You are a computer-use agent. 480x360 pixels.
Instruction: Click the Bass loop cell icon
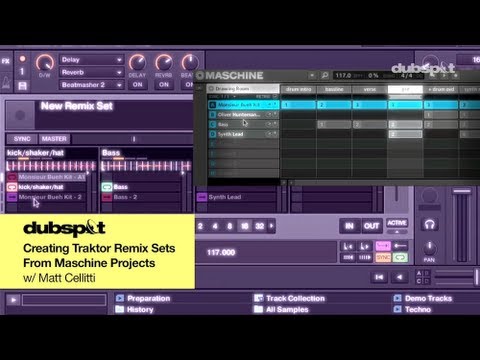107,187
